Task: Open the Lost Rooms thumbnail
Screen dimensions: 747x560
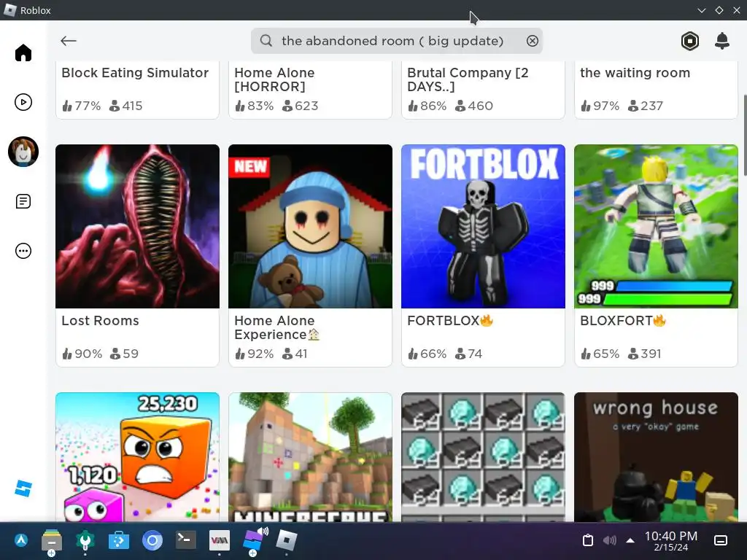Action: coord(138,226)
